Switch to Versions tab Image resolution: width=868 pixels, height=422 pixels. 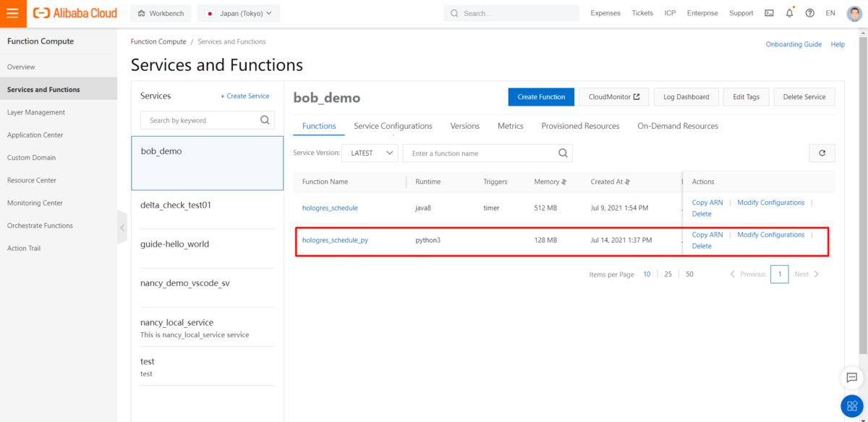pos(465,126)
